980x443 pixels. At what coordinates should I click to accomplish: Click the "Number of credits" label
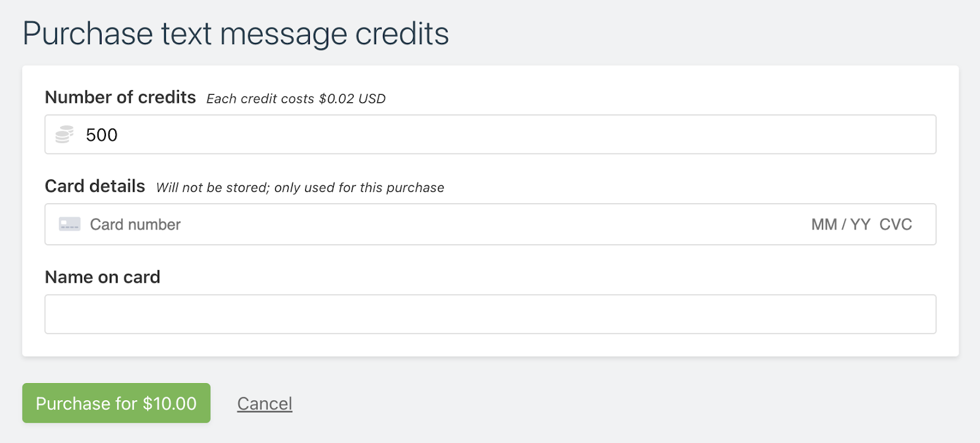click(x=120, y=97)
